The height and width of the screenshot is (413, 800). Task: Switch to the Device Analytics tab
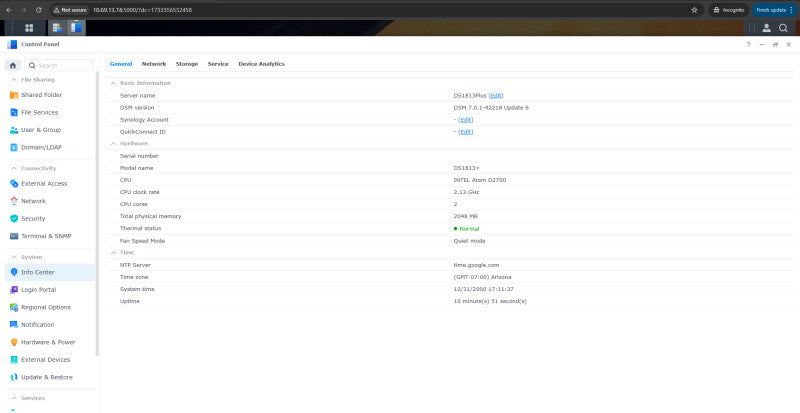pos(261,64)
